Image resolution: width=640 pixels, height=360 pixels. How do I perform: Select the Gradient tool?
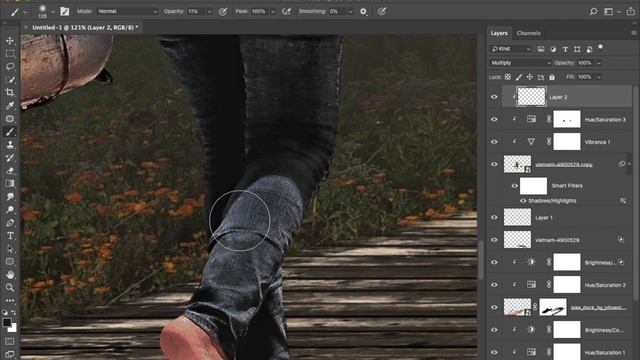[10, 184]
